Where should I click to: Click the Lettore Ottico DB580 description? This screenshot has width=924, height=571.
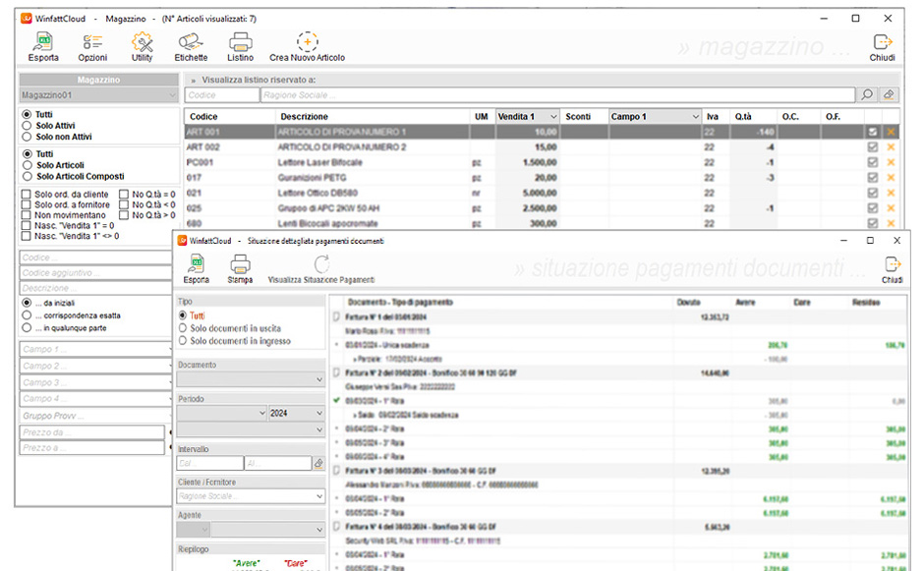tap(318, 194)
